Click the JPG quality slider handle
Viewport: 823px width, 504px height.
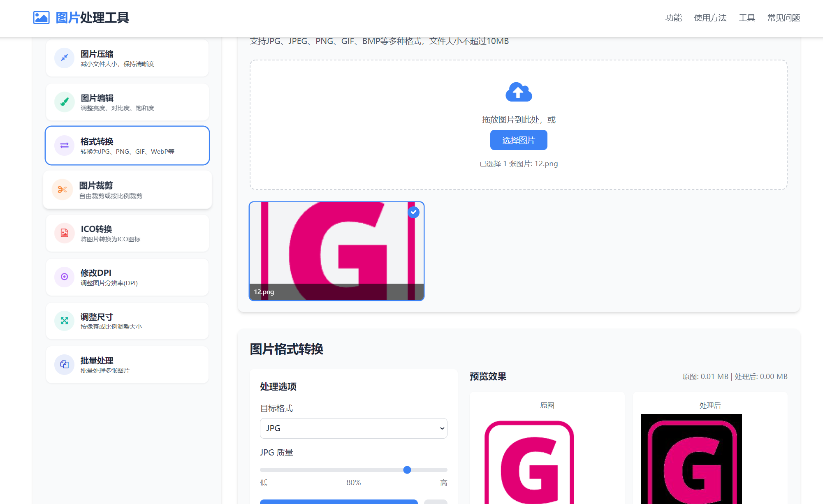407,470
